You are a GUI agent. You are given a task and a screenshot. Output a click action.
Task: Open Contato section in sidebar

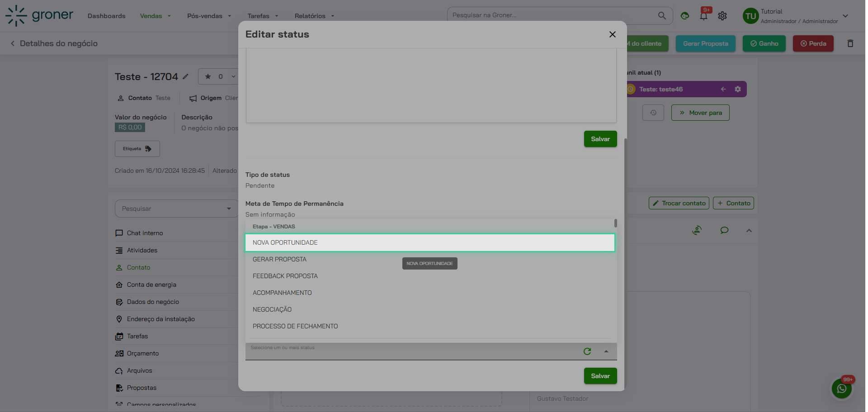pos(138,267)
